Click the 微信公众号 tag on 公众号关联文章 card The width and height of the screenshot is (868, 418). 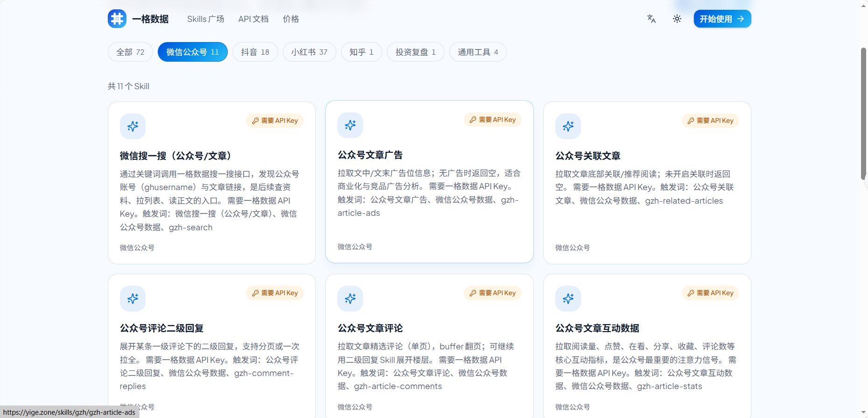click(573, 248)
